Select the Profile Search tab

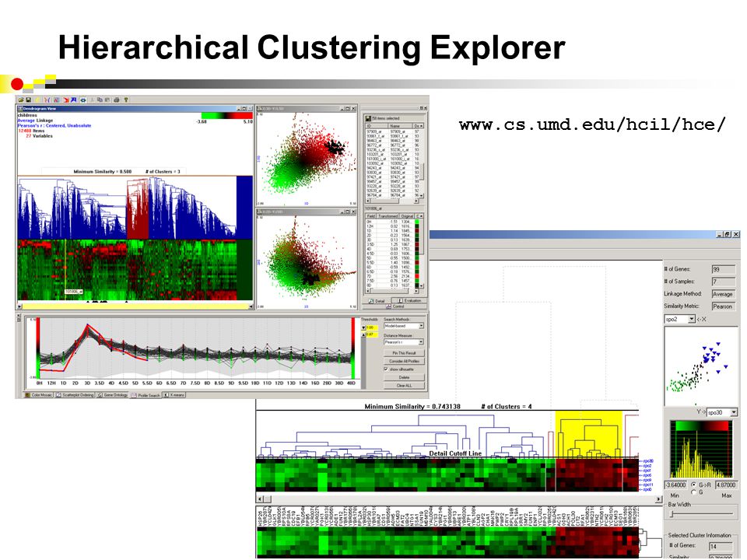(x=146, y=395)
